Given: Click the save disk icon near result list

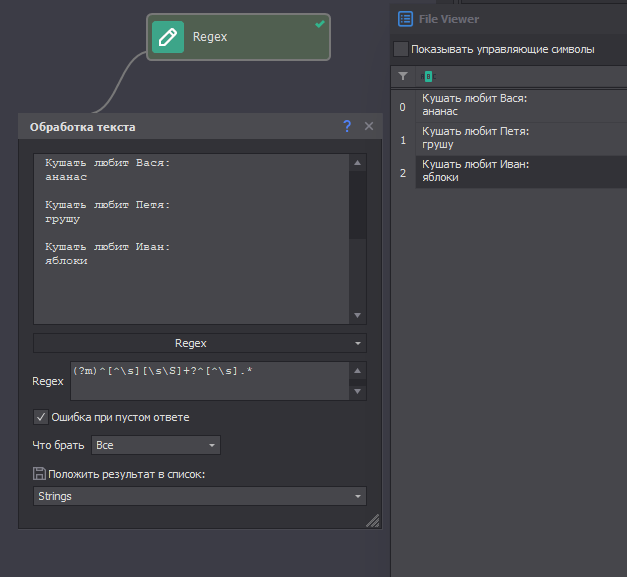Looking at the screenshot, I should pos(40,473).
